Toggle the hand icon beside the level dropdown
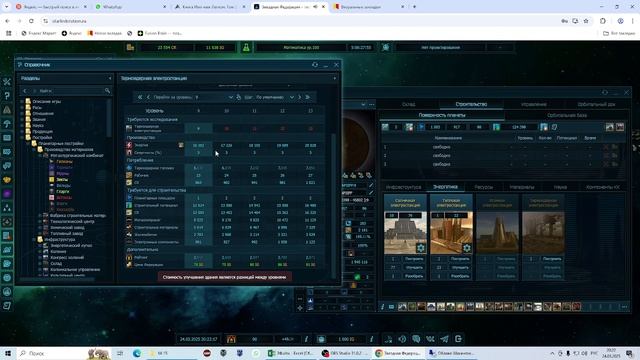640x360 pixels. point(239,97)
